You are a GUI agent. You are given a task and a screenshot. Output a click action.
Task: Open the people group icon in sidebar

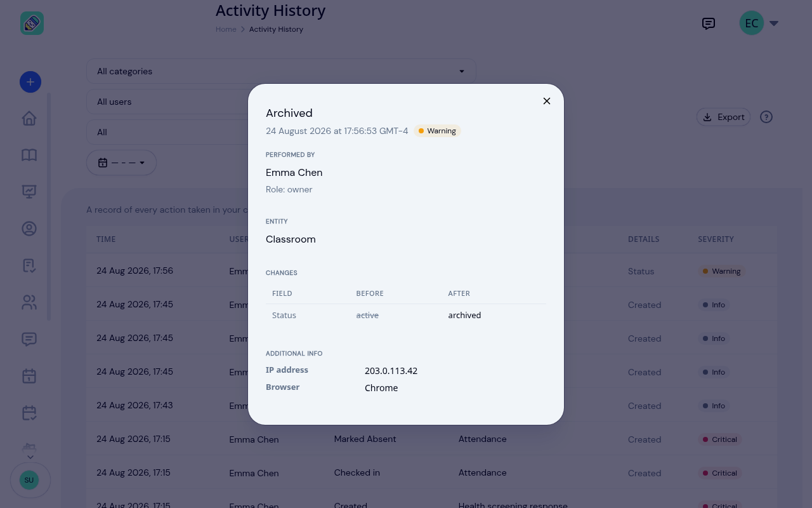tap(29, 302)
